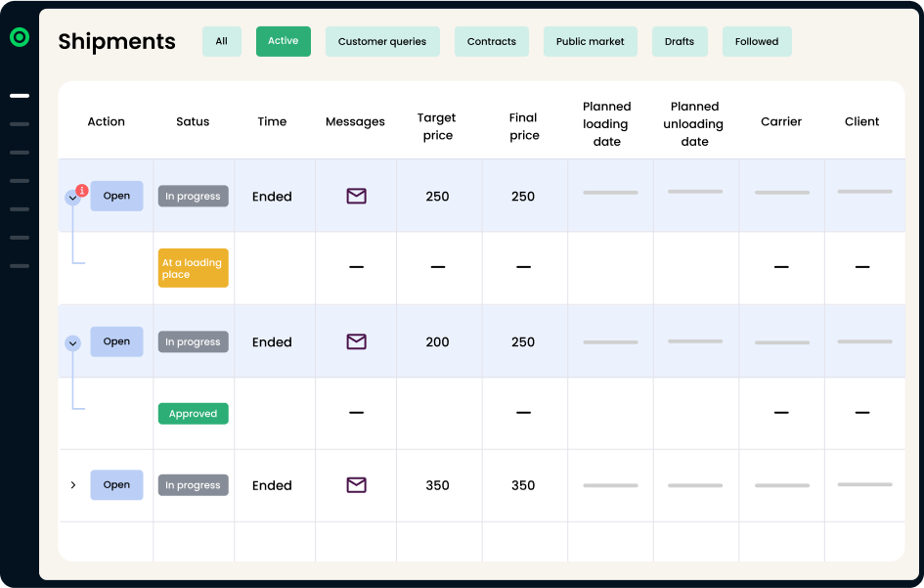The width and height of the screenshot is (924, 588).
Task: Click the At a loading place status badge
Action: [193, 268]
